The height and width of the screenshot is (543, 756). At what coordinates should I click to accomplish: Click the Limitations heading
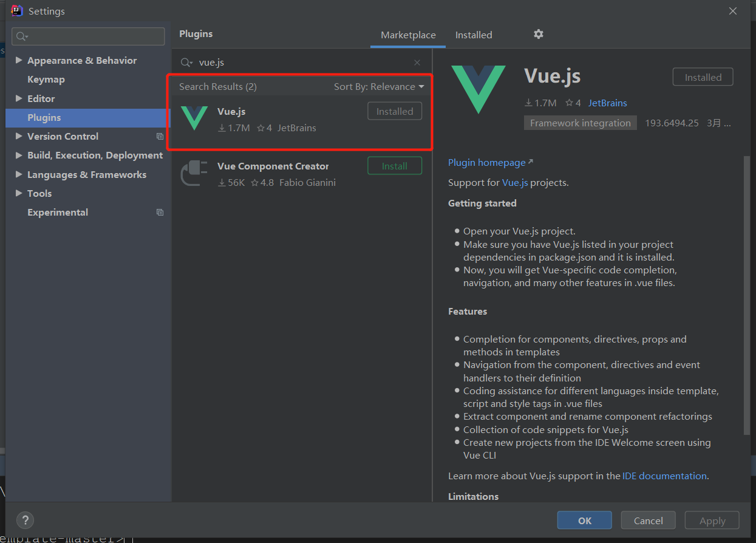coord(473,496)
